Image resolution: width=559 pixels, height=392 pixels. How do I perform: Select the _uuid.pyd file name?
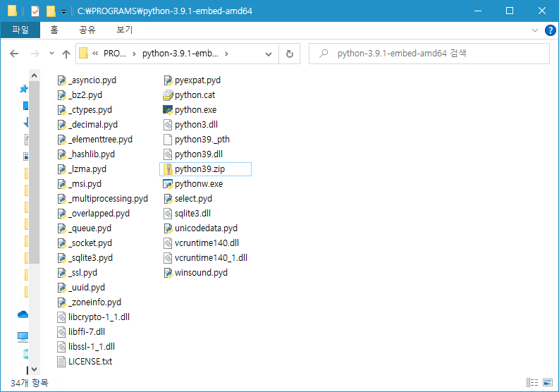[x=87, y=288]
